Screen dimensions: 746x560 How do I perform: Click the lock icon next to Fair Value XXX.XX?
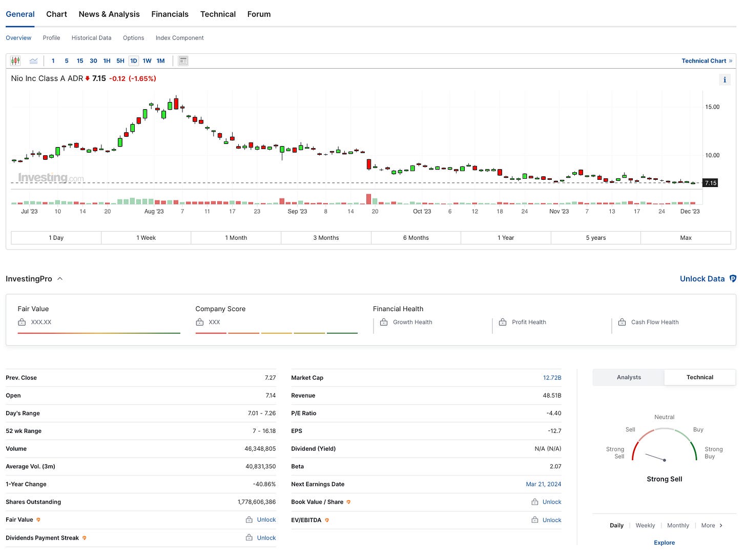coord(22,322)
